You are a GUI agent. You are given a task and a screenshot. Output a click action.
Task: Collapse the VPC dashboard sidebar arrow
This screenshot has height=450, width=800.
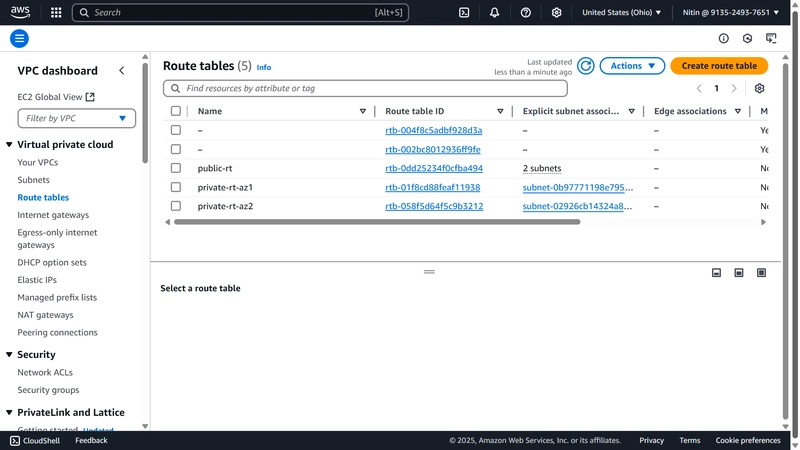tap(121, 70)
